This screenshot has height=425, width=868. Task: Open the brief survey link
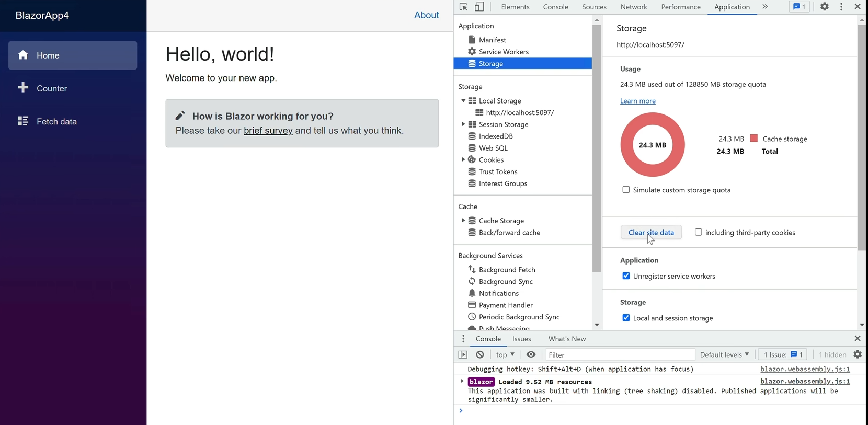click(268, 131)
